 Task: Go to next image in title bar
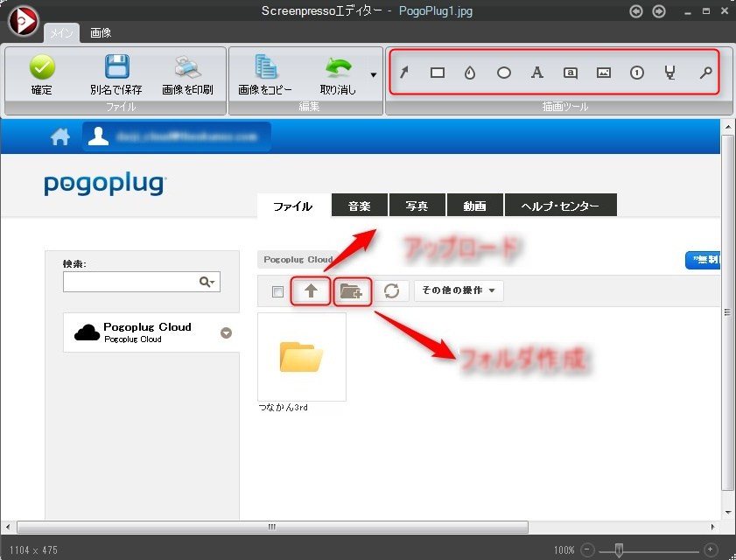coord(659,10)
